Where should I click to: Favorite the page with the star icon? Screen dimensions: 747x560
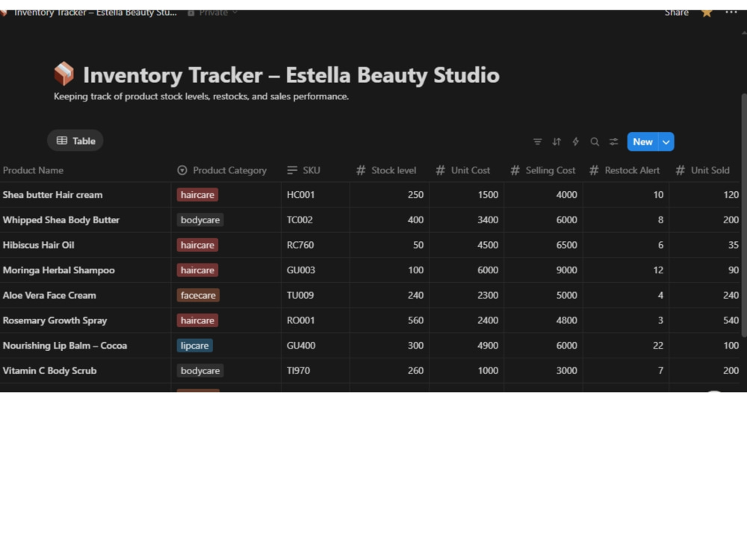[x=707, y=13]
